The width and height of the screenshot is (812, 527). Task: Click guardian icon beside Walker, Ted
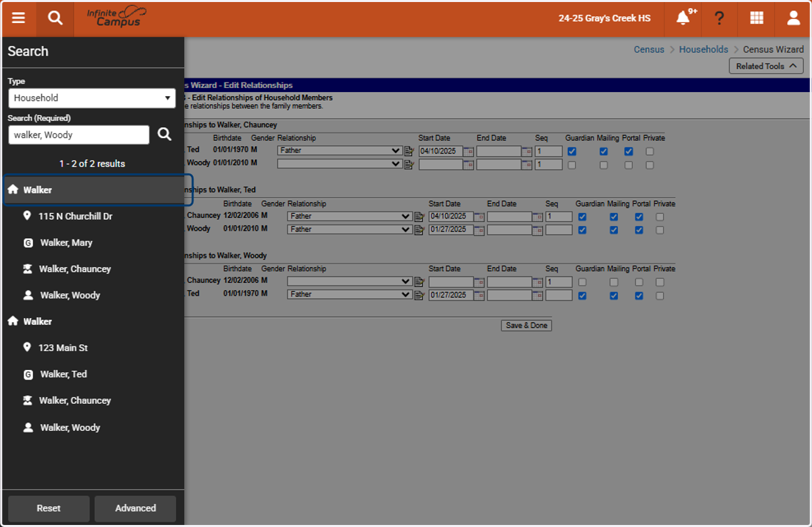click(28, 374)
